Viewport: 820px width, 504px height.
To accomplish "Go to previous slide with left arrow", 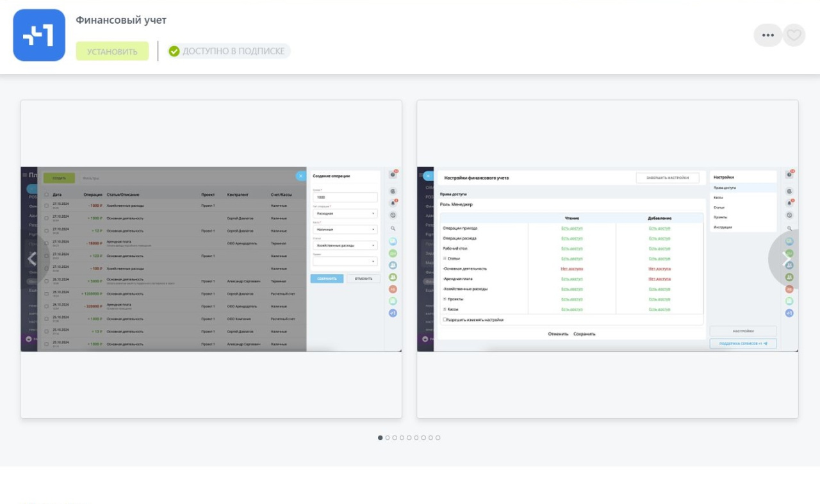I will [32, 259].
